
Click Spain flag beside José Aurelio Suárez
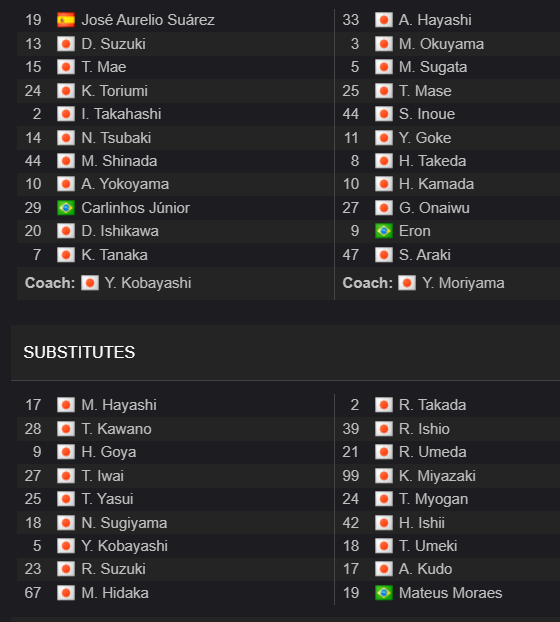tap(66, 20)
